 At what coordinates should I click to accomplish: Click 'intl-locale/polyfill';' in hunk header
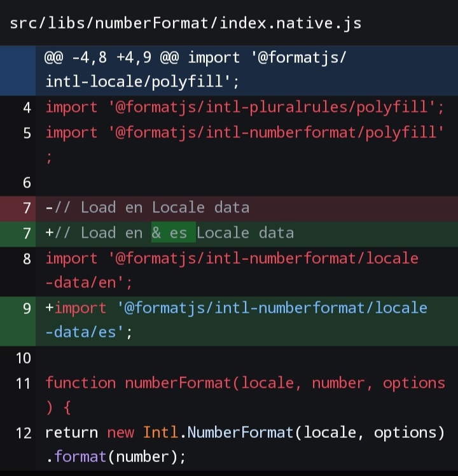[142, 82]
